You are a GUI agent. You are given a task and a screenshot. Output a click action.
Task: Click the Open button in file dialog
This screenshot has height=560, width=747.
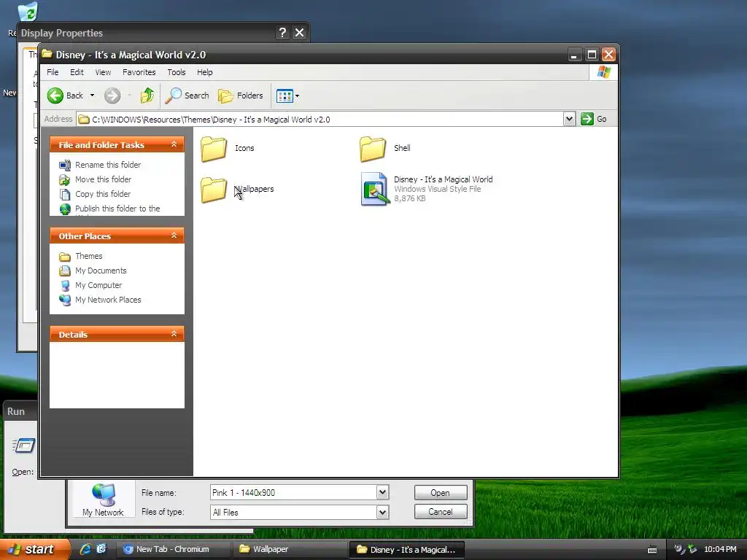point(441,493)
